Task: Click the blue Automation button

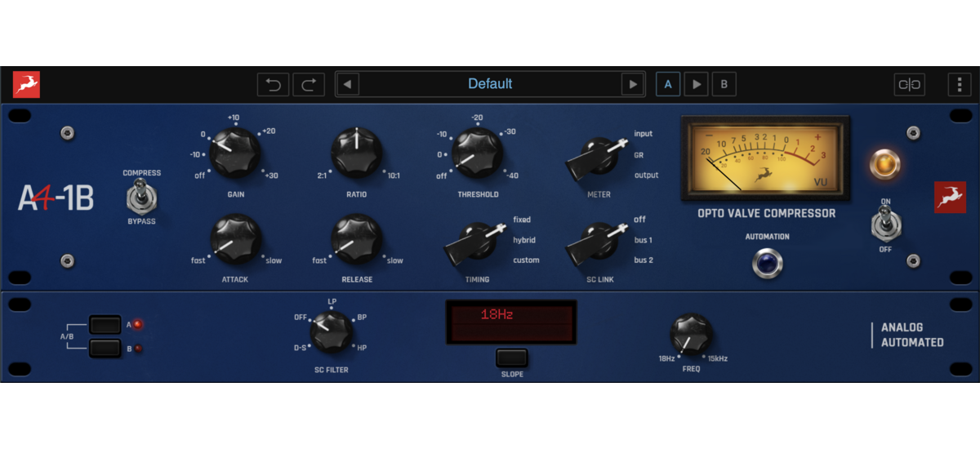Action: pyautogui.click(x=767, y=263)
